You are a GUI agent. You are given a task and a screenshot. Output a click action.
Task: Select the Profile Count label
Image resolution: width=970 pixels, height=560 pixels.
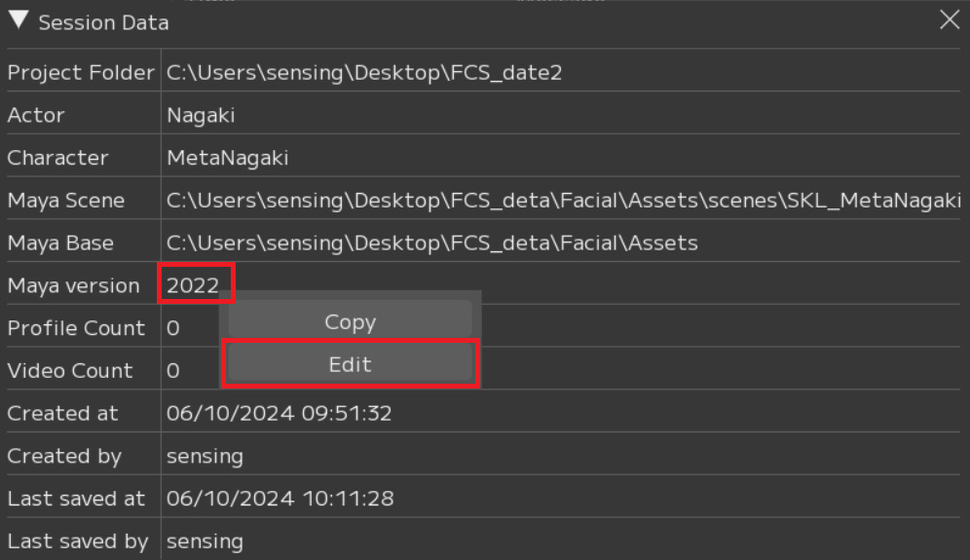point(76,328)
